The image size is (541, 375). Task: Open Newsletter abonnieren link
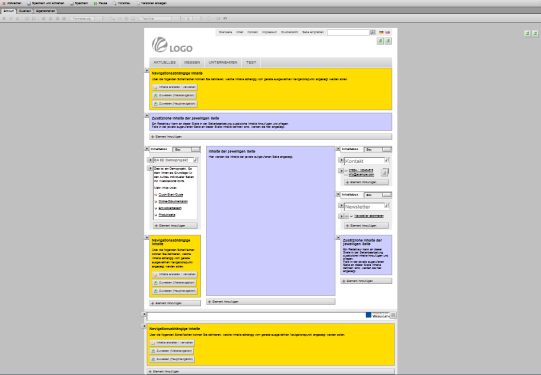tap(369, 216)
